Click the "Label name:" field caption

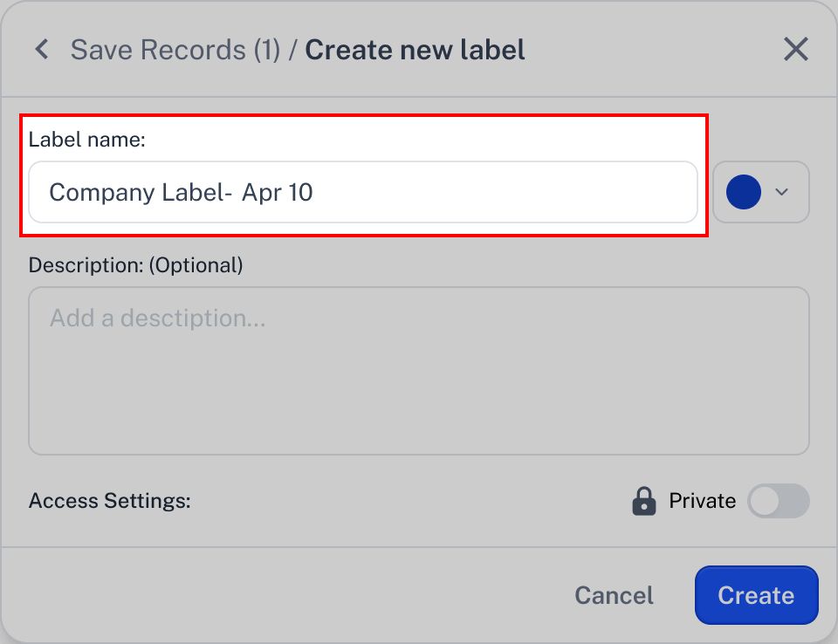pyautogui.click(x=86, y=140)
